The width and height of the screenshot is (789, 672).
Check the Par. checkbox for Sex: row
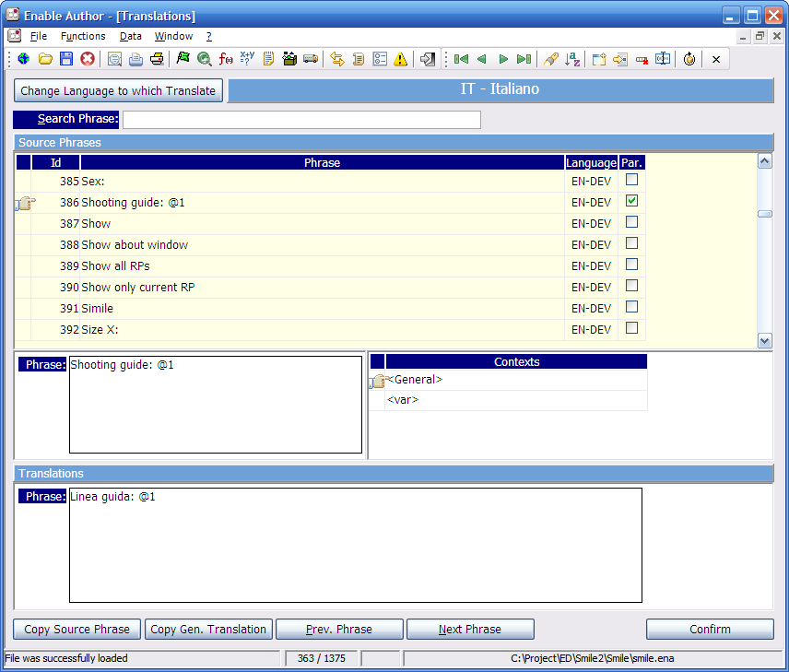631,180
